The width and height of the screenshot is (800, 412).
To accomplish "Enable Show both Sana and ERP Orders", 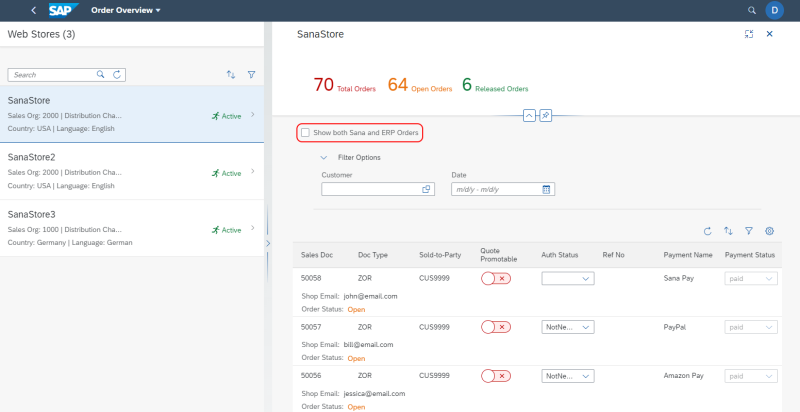I will [x=306, y=132].
